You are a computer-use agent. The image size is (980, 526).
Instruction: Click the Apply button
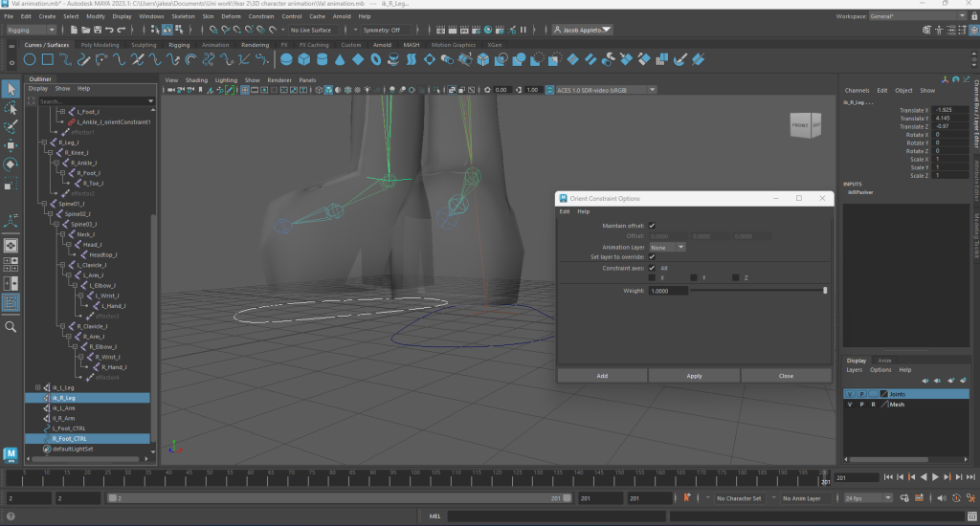coord(694,376)
